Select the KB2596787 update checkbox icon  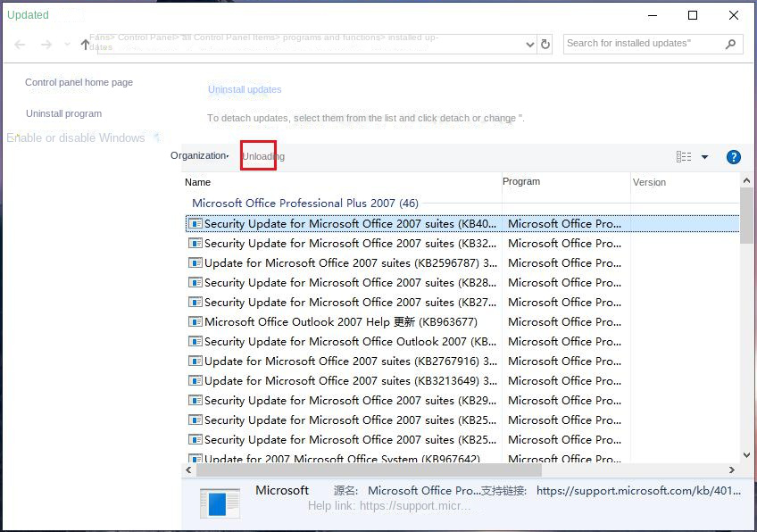pos(195,262)
